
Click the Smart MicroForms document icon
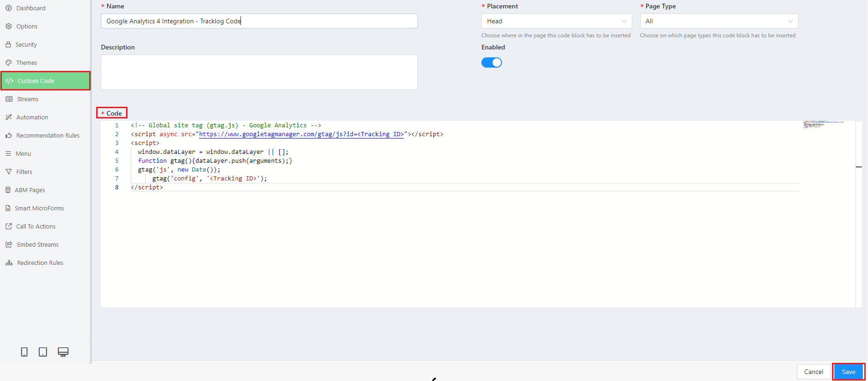(8, 208)
